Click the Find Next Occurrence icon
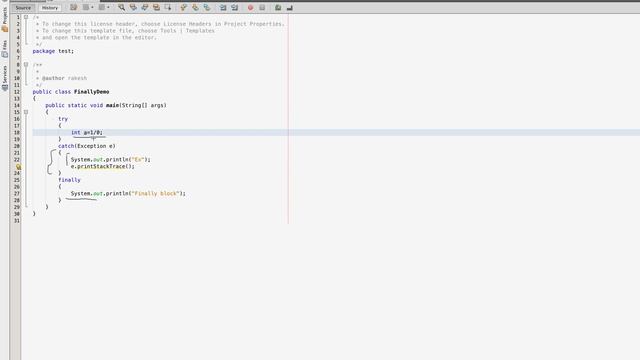The image size is (640, 360). (x=144, y=7)
